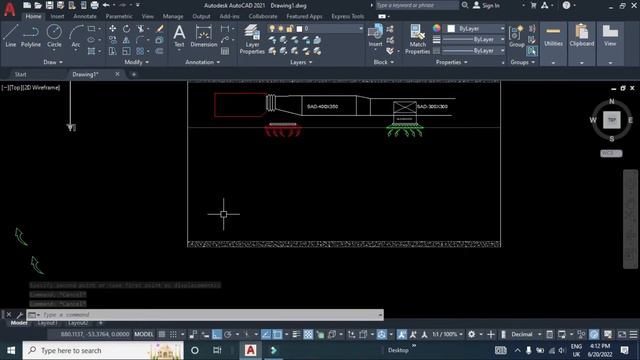Image resolution: width=640 pixels, height=360 pixels.
Task: Open the Manage ribbon tab
Action: click(173, 16)
